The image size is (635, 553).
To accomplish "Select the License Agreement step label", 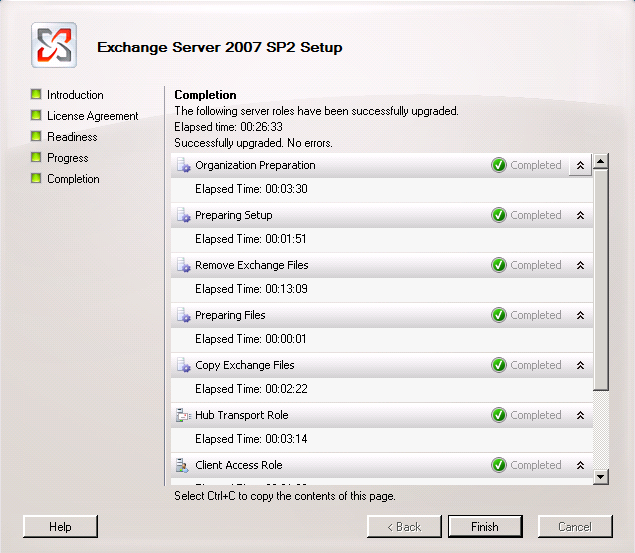I will coord(93,116).
